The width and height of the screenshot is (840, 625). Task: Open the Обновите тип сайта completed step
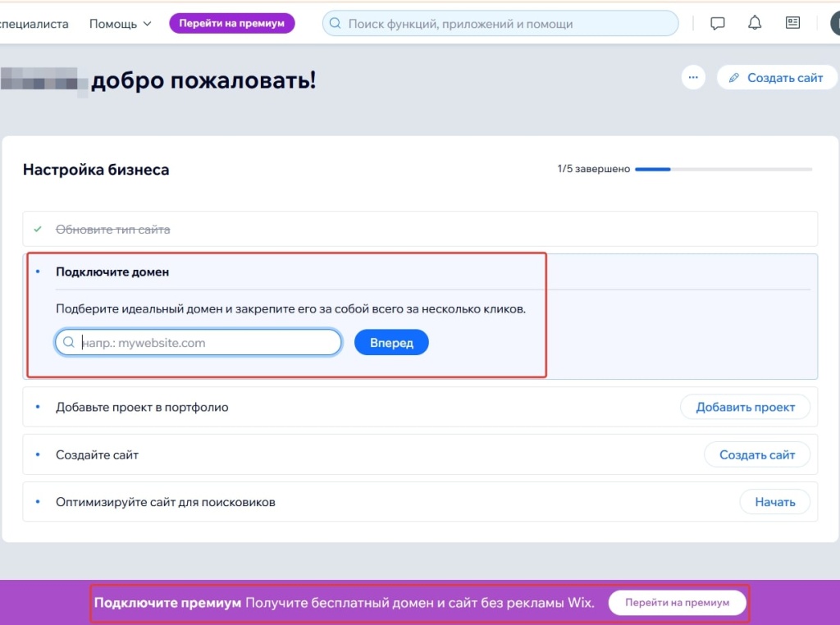420,229
